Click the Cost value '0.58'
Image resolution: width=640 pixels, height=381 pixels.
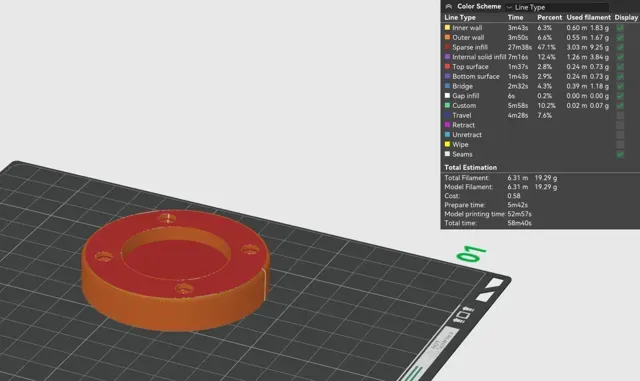pos(514,196)
